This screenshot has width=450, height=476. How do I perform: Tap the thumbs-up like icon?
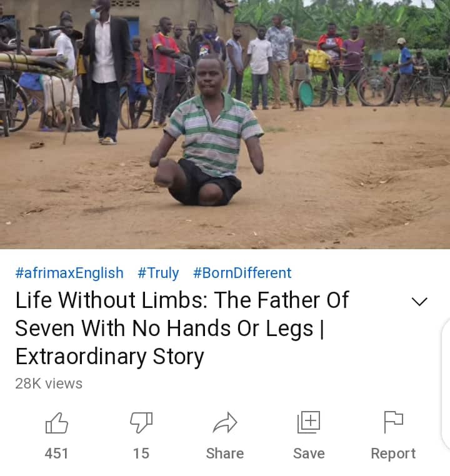coord(56,422)
